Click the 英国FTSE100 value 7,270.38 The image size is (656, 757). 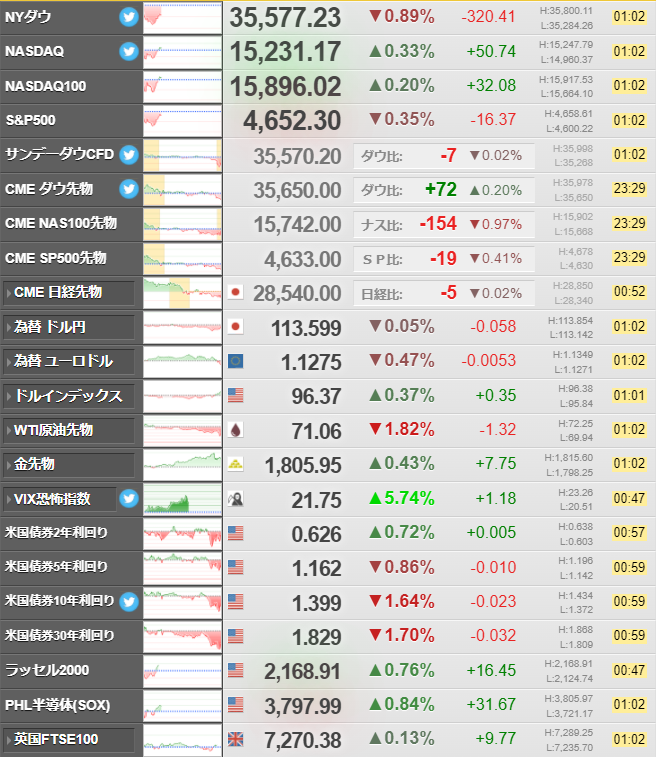303,740
